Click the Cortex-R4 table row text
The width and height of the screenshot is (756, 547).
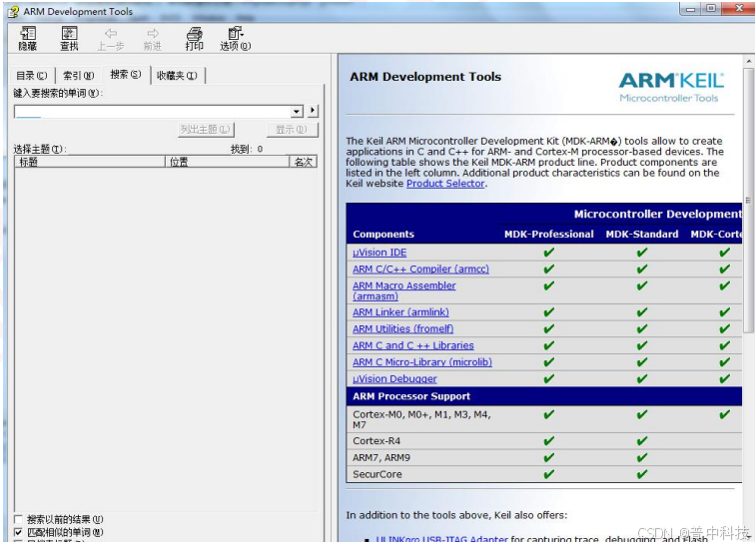click(x=377, y=441)
